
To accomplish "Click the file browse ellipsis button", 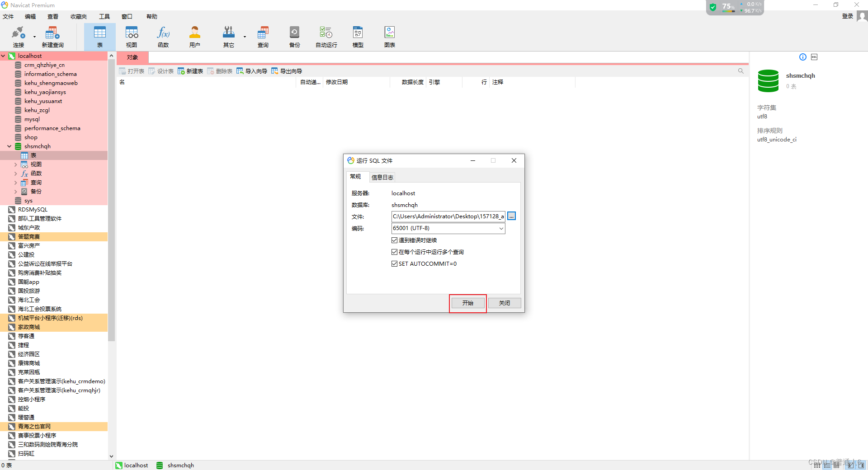I will point(511,216).
